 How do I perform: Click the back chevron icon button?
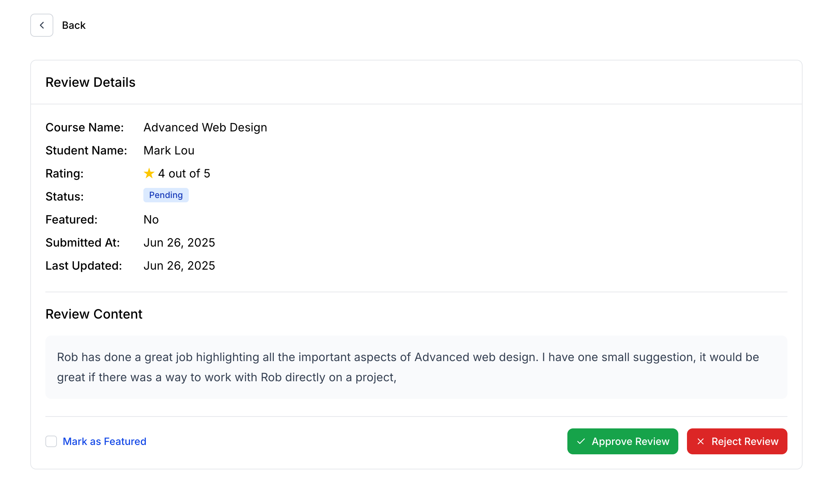tap(42, 25)
